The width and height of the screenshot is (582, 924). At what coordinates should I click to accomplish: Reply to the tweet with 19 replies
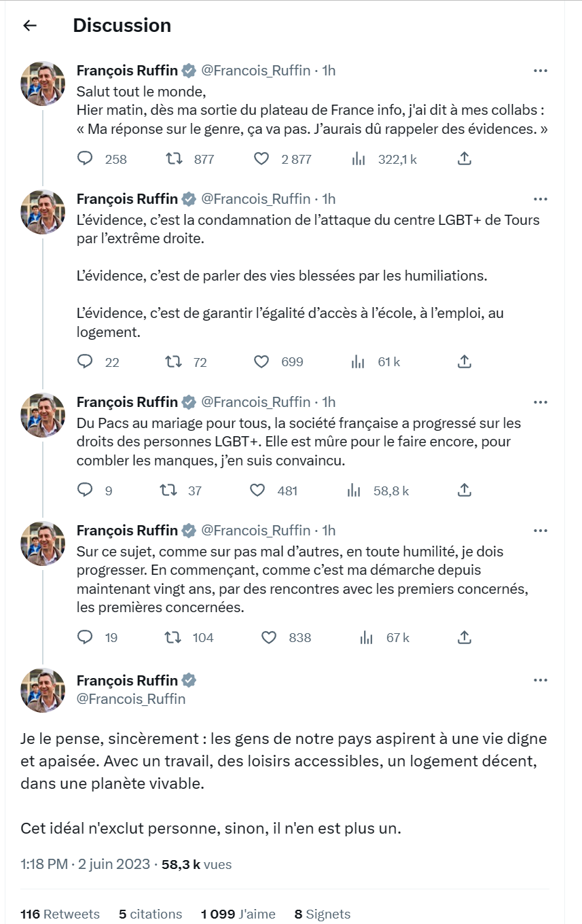(x=85, y=637)
